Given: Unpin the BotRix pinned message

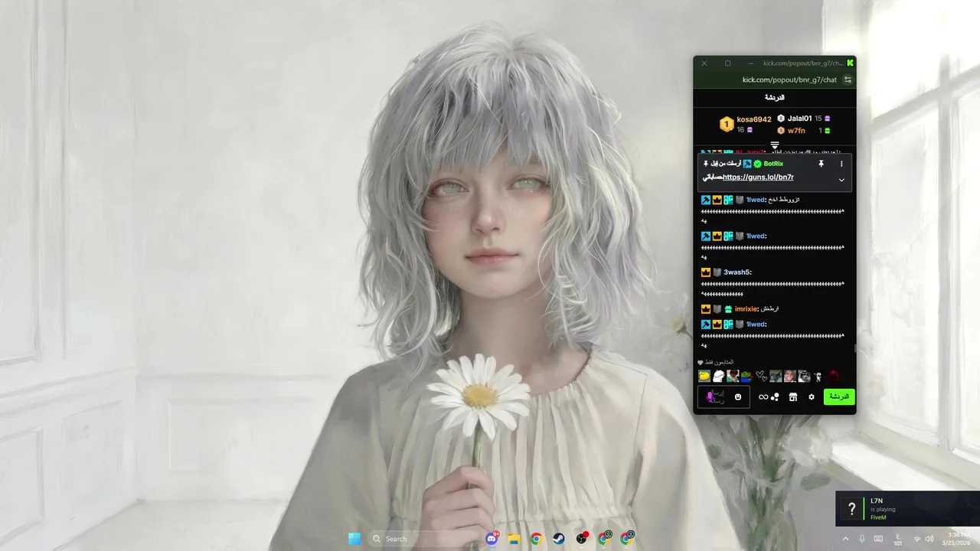Looking at the screenshot, I should click(x=821, y=164).
